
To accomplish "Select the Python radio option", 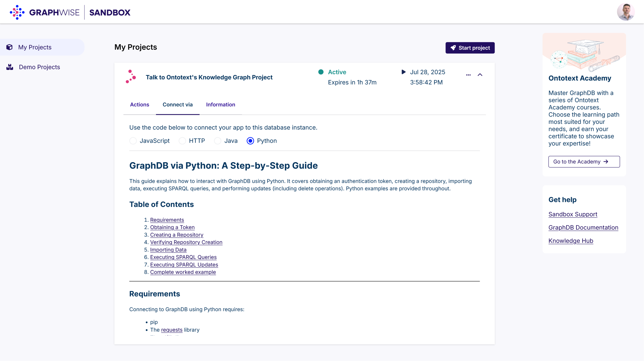I will [x=250, y=141].
